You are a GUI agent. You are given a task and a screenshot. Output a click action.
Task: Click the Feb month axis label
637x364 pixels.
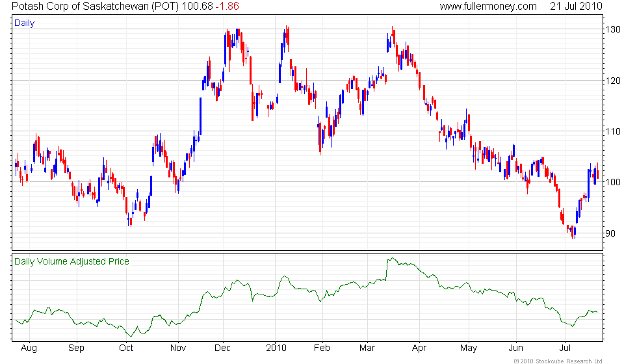click(x=322, y=348)
